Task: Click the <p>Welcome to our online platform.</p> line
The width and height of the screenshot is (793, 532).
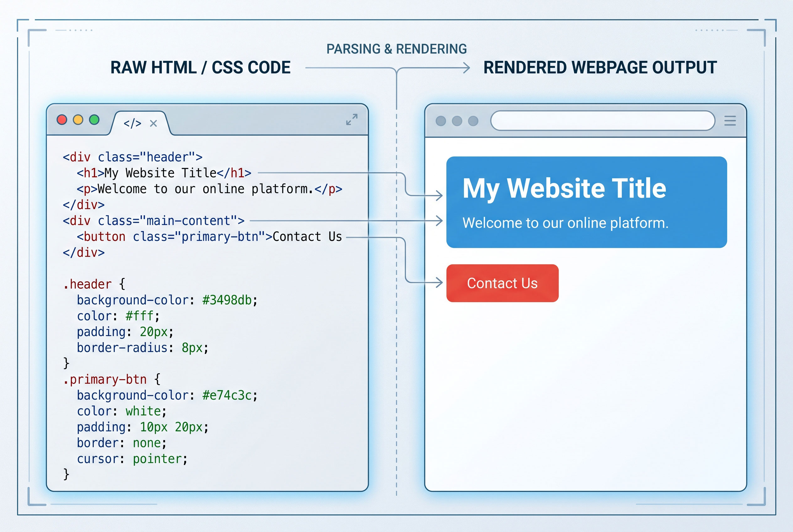Action: click(x=209, y=189)
